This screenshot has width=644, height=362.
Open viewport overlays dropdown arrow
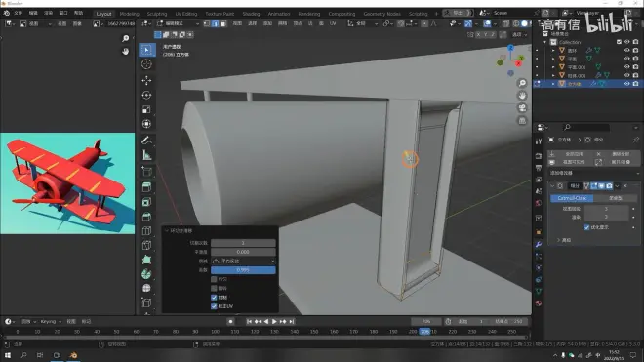pyautogui.click(x=496, y=23)
